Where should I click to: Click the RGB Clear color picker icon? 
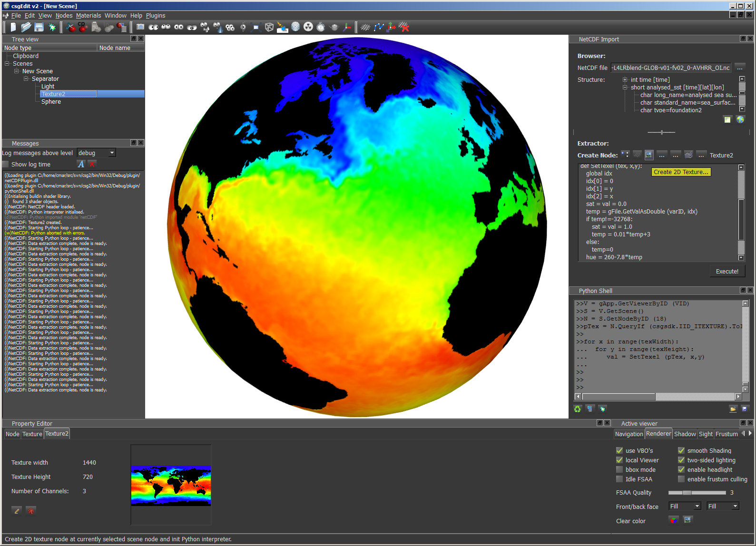click(x=674, y=520)
